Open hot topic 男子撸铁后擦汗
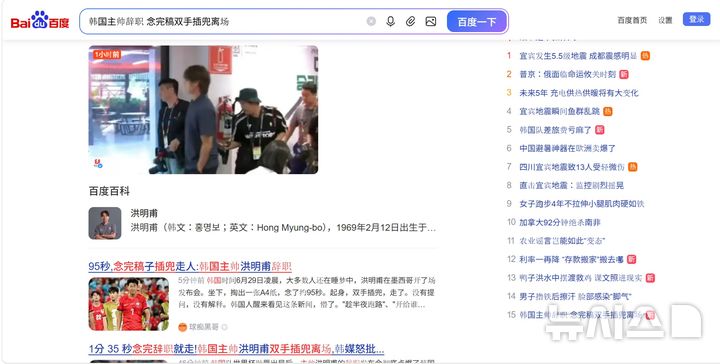Image resolution: width=720 pixels, height=364 pixels. [575, 296]
